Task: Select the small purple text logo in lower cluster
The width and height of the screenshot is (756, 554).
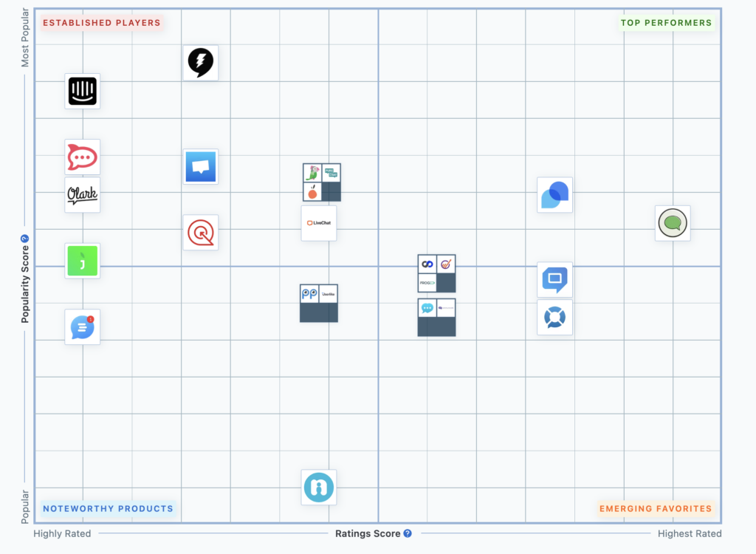Action: pyautogui.click(x=446, y=308)
